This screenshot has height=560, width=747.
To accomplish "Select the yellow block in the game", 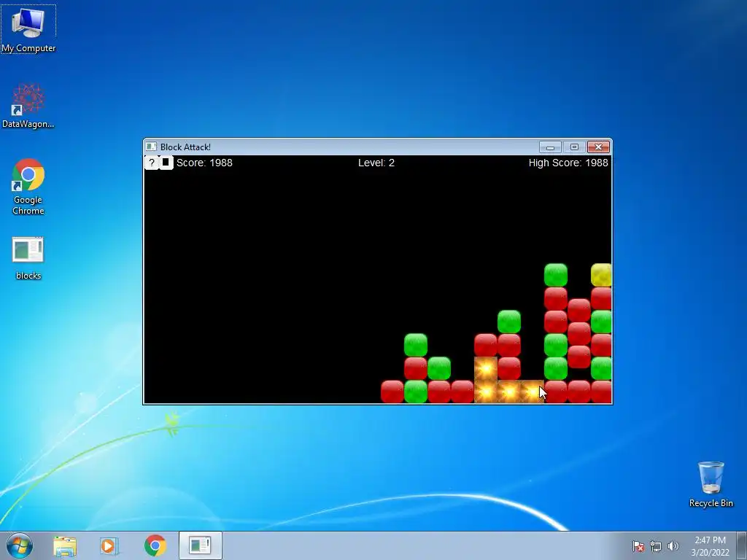I will point(601,275).
